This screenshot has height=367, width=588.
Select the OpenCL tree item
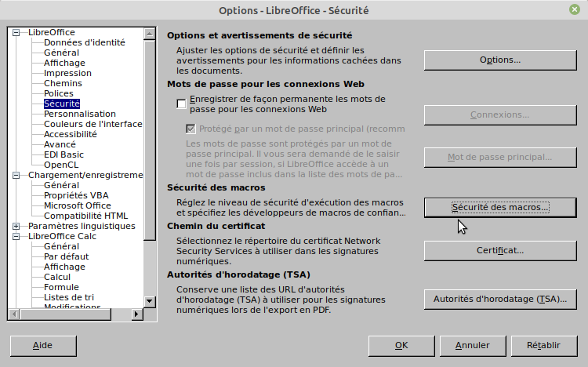pos(61,165)
